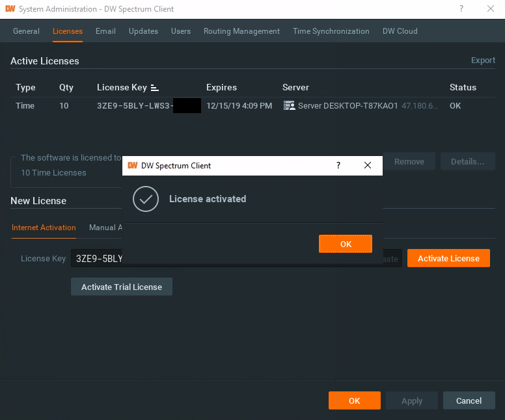Sort by the Status column header
Image resolution: width=505 pixels, height=420 pixels.
(463, 88)
